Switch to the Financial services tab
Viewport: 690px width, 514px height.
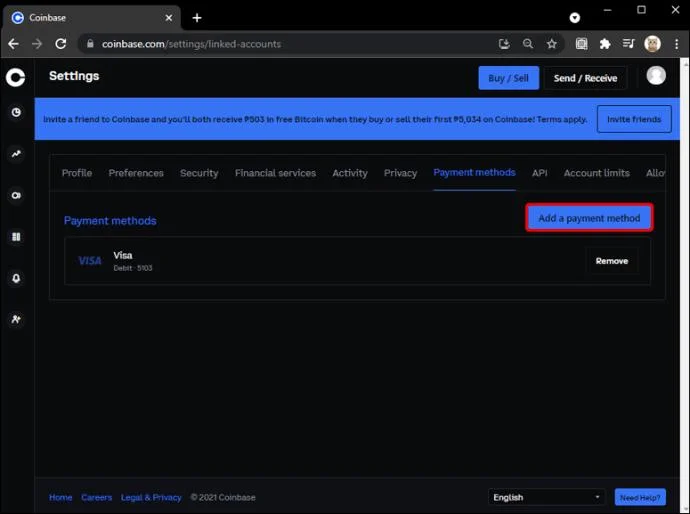click(x=275, y=173)
